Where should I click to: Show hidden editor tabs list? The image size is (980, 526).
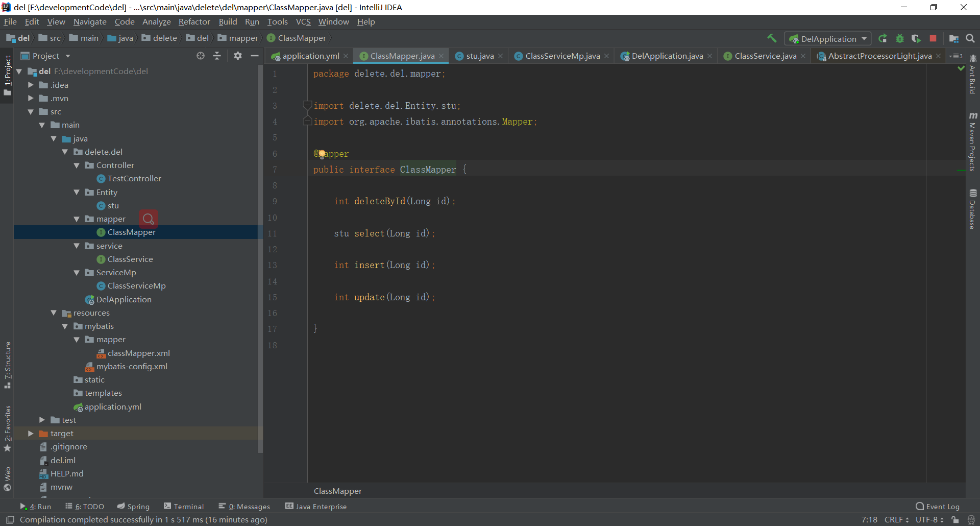[x=955, y=56]
